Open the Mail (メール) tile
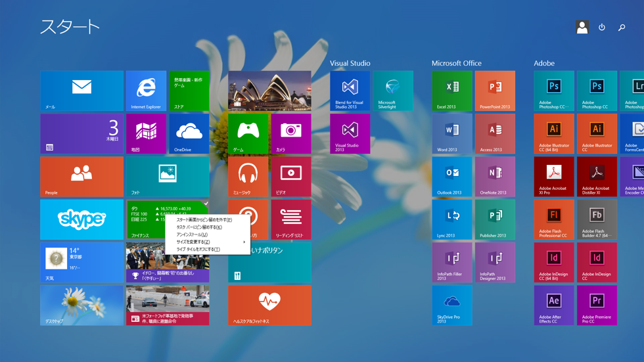Screen dimensions: 644x362 81,91
